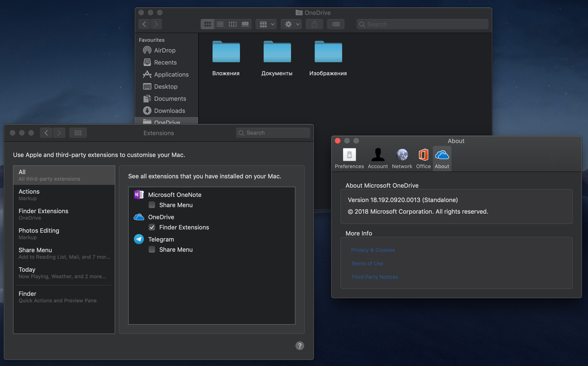
Task: Switch Finder to gallery view
Action: click(245, 24)
